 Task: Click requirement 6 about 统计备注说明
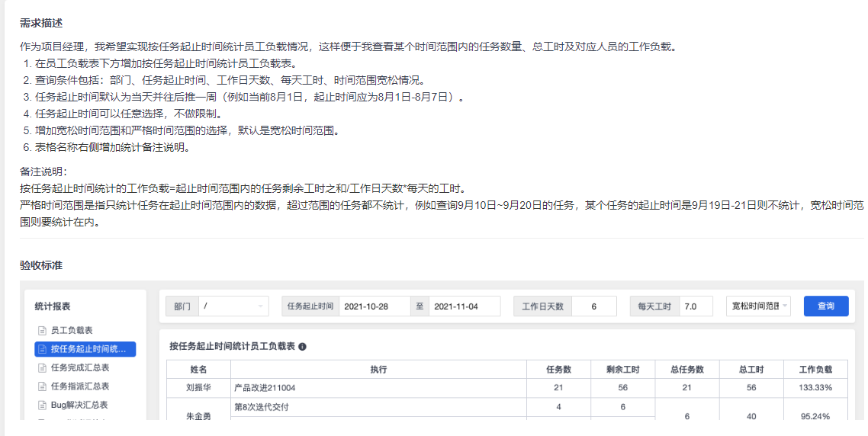point(108,148)
